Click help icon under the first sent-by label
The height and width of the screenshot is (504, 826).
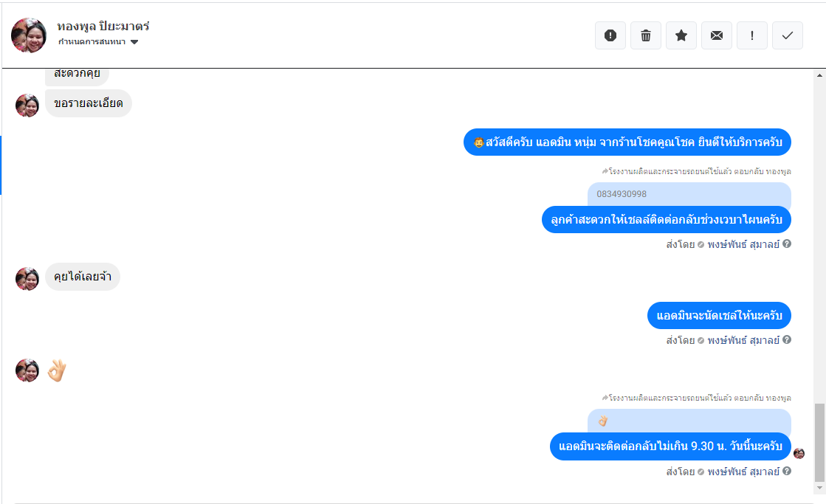point(786,244)
